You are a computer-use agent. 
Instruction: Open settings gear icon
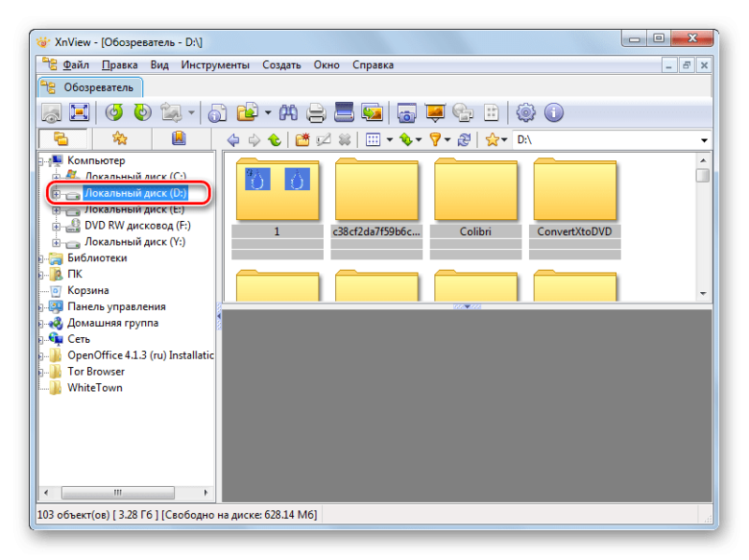pos(526,113)
